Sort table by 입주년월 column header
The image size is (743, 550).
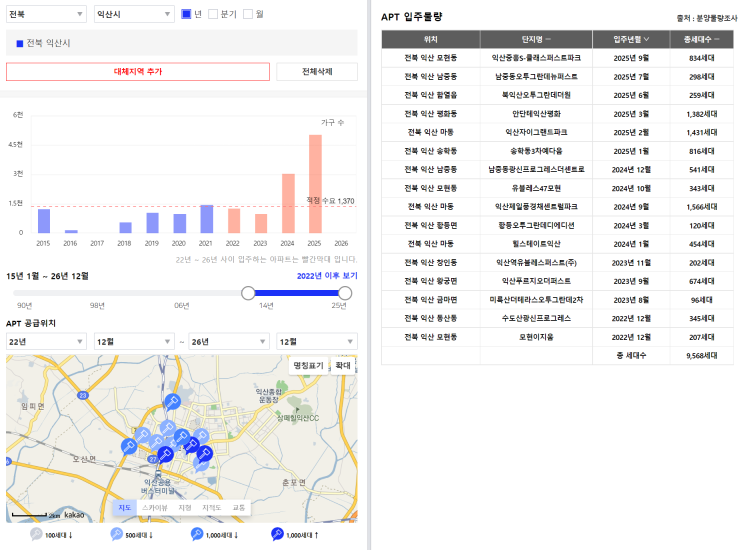click(631, 39)
